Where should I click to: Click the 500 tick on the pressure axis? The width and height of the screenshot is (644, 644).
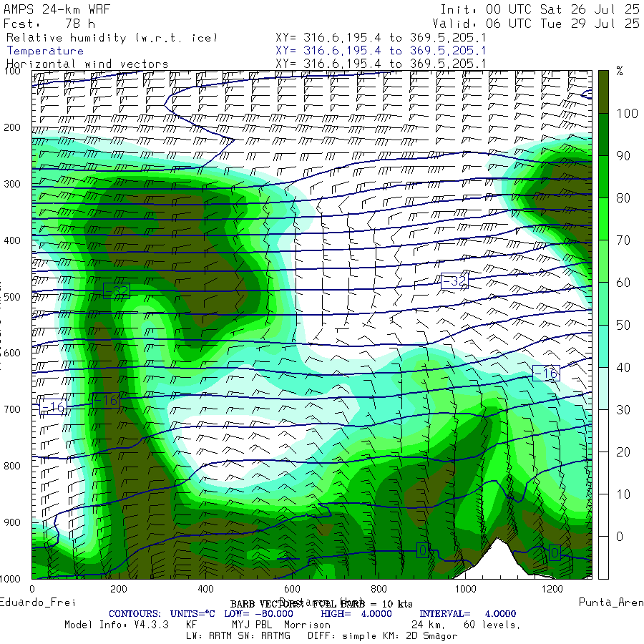pos(12,297)
